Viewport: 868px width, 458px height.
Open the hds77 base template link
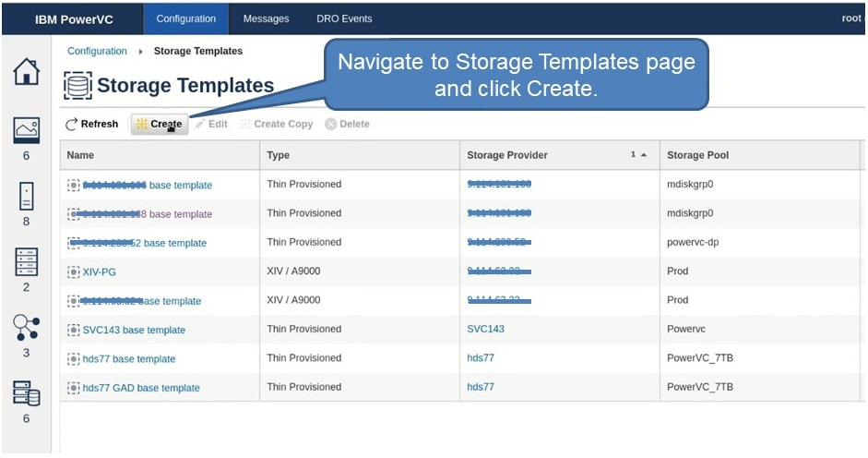click(x=129, y=359)
